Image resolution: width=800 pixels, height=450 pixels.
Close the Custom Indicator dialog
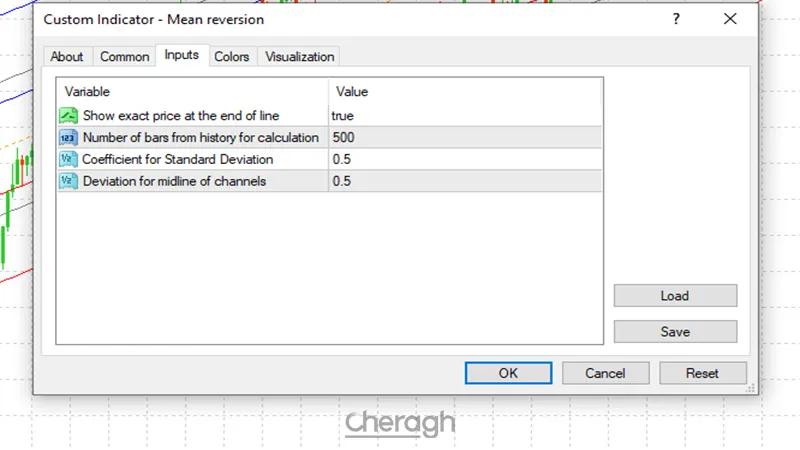[x=731, y=19]
